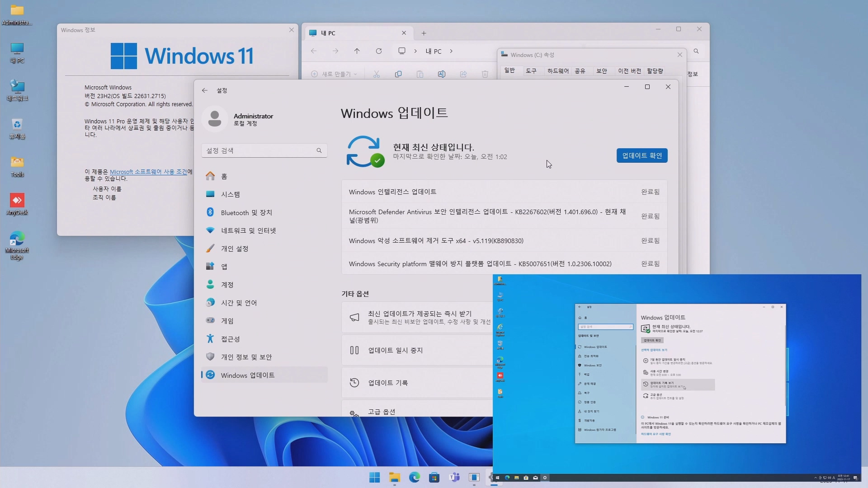
Task: Expand chevron after 내 PC breadcrumb
Action: click(x=451, y=51)
